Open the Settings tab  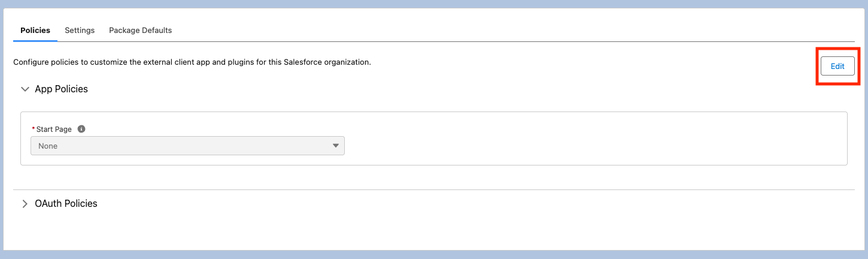(x=80, y=30)
